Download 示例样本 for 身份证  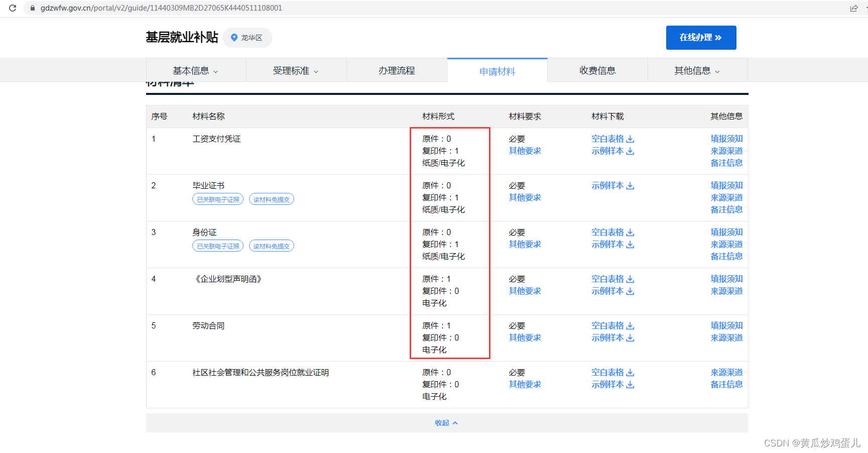(x=612, y=244)
